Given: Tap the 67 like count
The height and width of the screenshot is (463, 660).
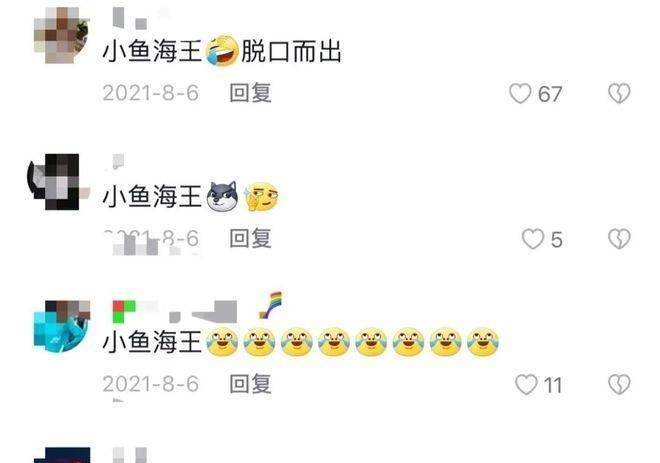Looking at the screenshot, I should click(550, 94).
